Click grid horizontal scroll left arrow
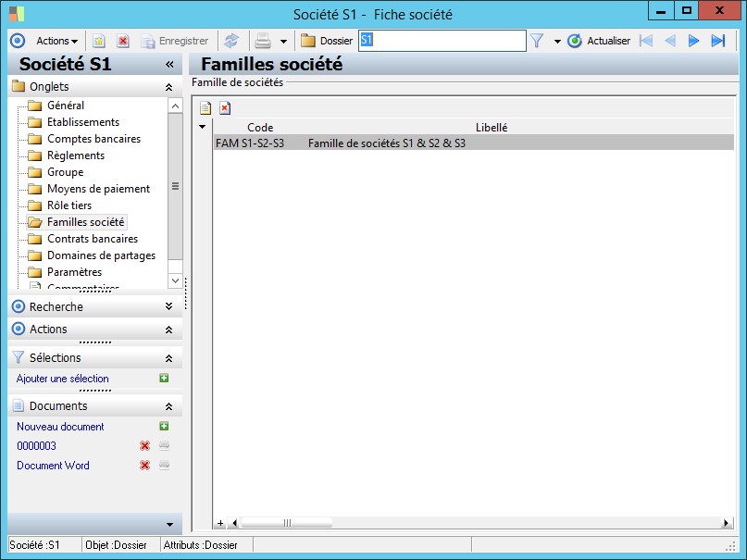 coord(234,523)
